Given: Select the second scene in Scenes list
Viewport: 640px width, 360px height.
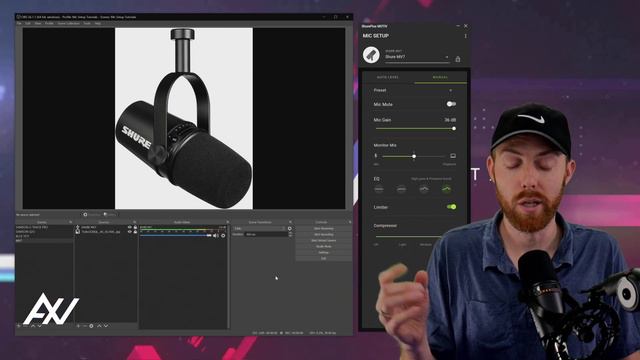Looking at the screenshot, I should [x=44, y=231].
